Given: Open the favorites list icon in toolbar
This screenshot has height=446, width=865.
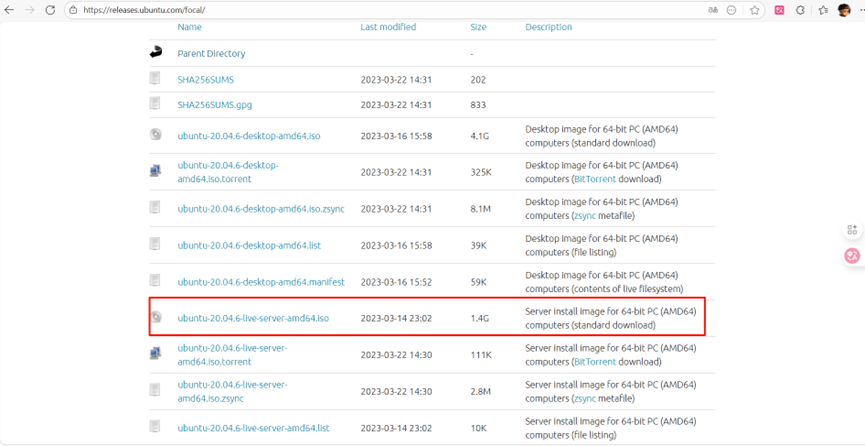Looking at the screenshot, I should [x=822, y=10].
